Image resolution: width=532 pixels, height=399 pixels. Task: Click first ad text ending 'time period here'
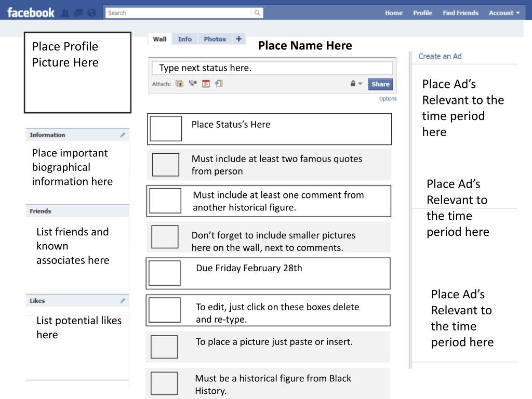pos(463,108)
